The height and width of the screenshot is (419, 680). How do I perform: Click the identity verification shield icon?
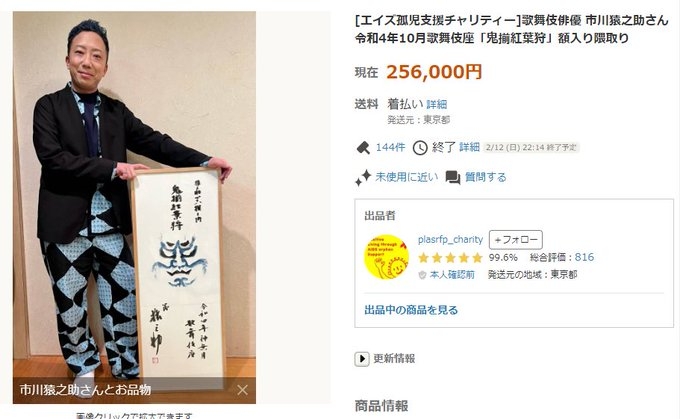pyautogui.click(x=422, y=275)
